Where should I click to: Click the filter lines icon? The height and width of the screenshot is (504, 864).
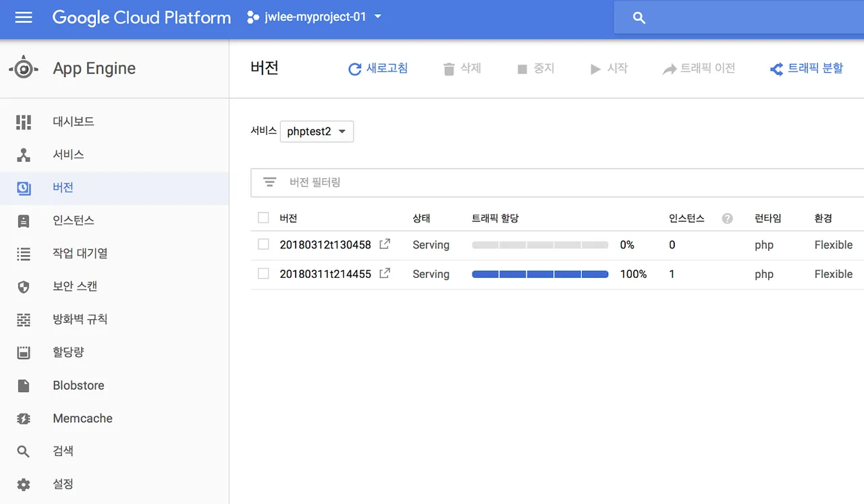(x=270, y=182)
